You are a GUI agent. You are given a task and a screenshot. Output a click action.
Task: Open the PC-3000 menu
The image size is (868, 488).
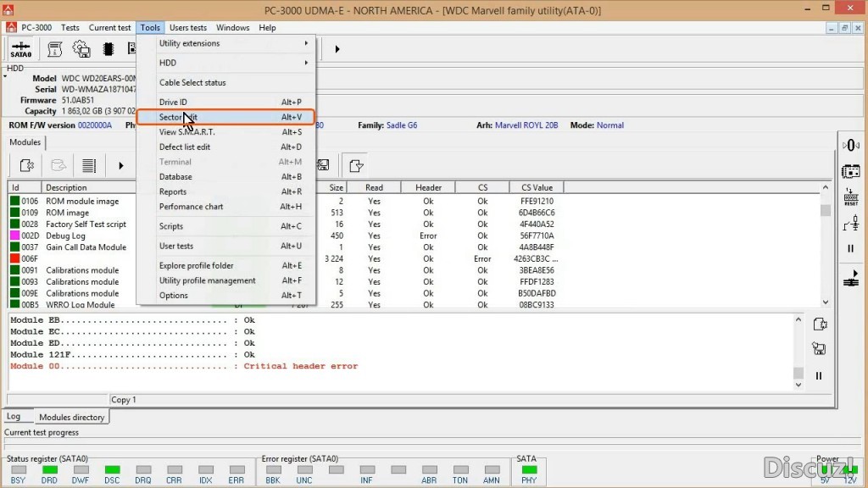(36, 28)
